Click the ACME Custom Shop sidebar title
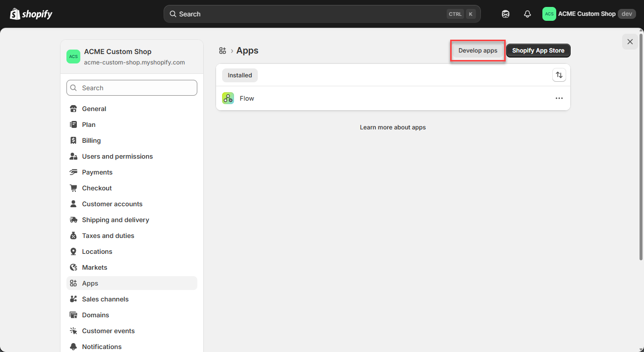 coord(118,52)
